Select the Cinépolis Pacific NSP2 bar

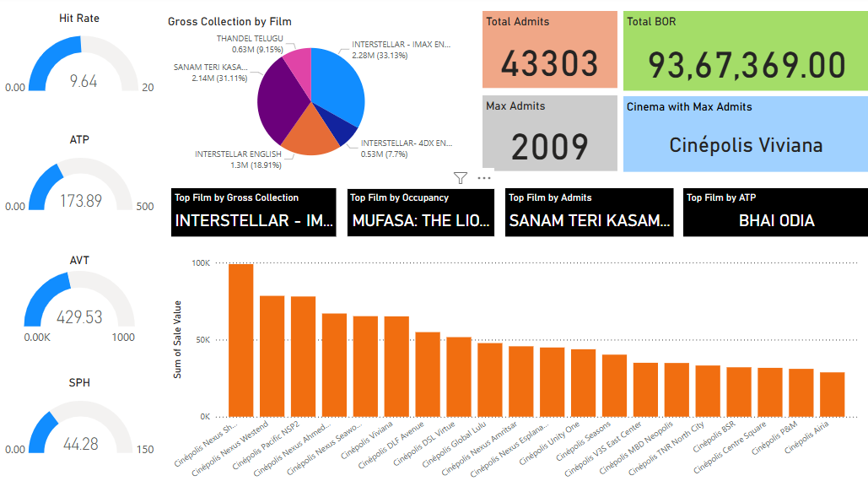tap(304, 356)
